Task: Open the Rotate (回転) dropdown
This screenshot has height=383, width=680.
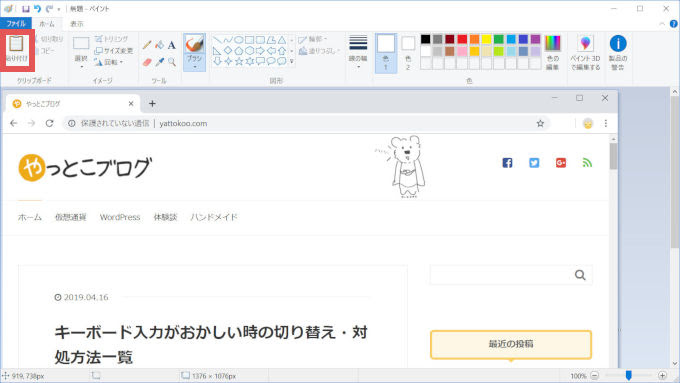Action: click(109, 62)
